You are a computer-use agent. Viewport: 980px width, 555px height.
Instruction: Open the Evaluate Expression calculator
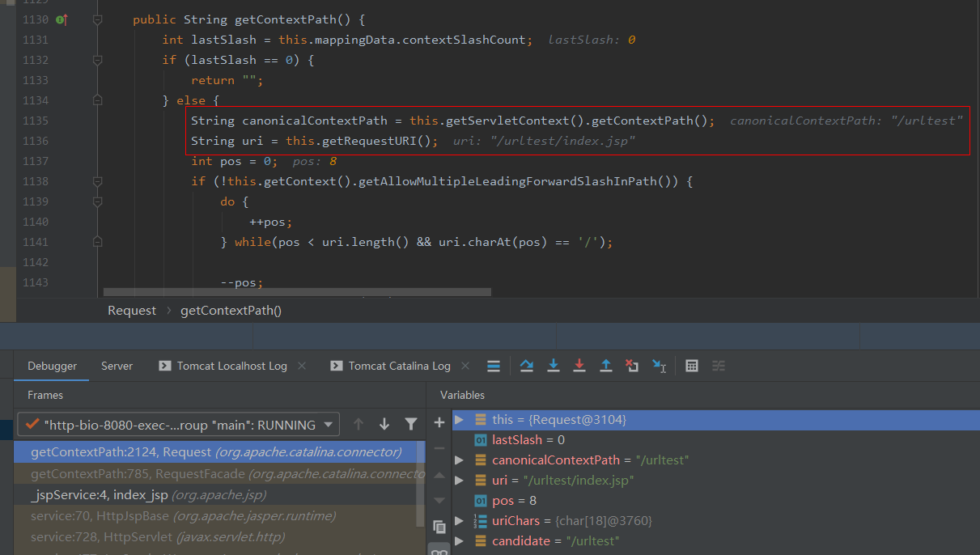click(692, 366)
